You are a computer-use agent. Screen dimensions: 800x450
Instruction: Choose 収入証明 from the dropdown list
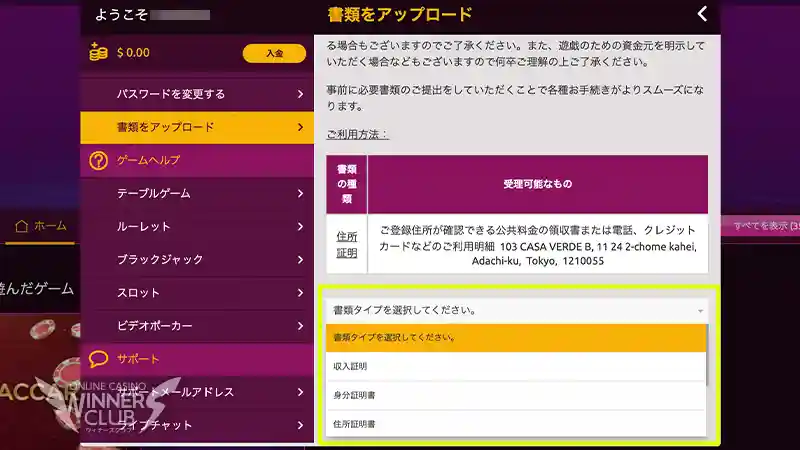(516, 366)
